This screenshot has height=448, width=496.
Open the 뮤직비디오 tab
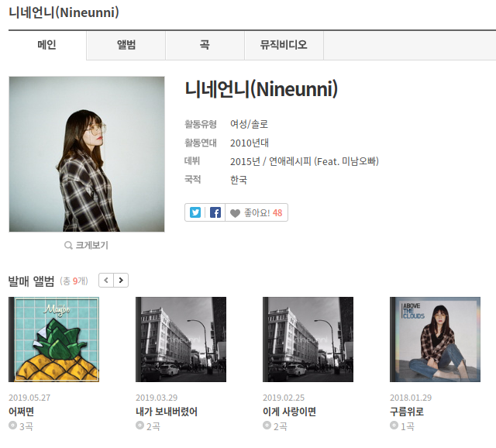point(284,45)
